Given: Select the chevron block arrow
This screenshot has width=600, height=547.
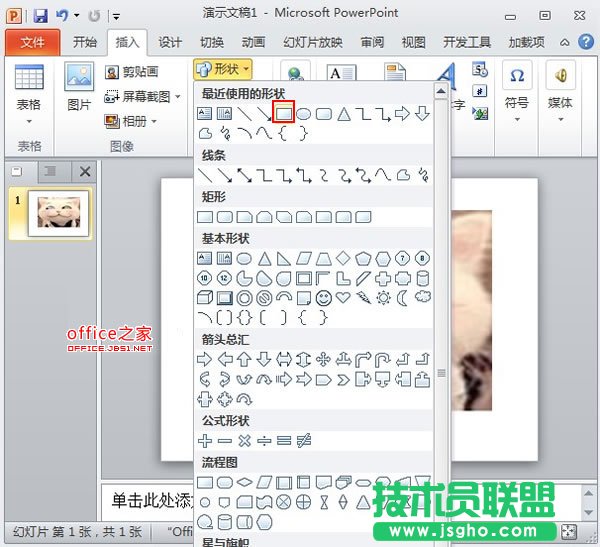Looking at the screenshot, I should point(343,380).
